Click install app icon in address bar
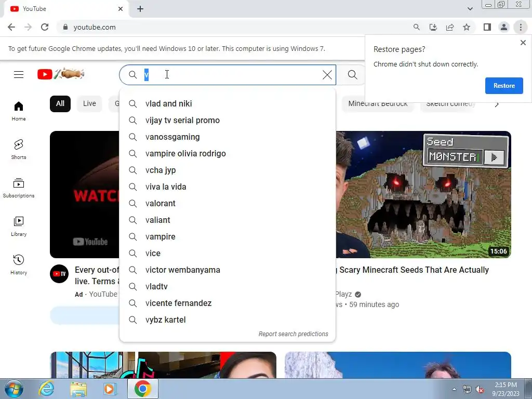Viewport: 532px width, 399px height. click(x=433, y=27)
